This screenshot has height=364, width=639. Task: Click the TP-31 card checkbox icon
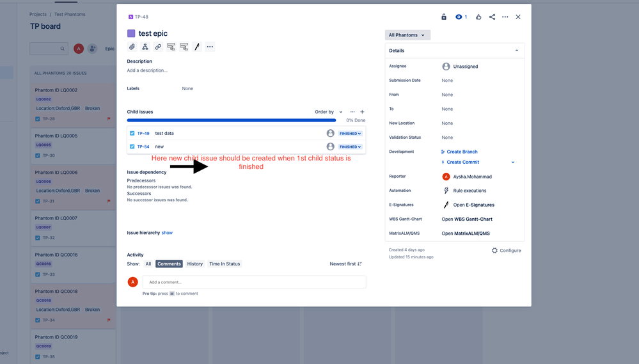click(x=38, y=202)
